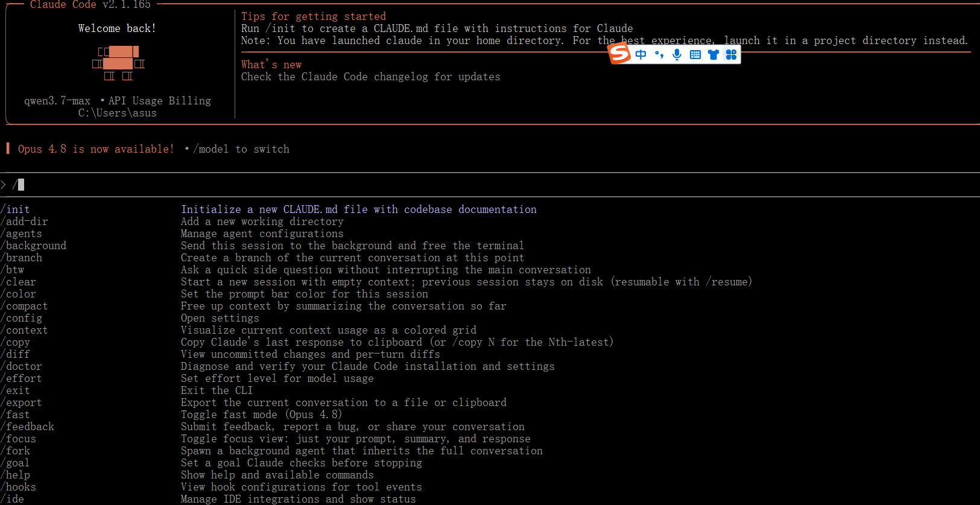Image resolution: width=980 pixels, height=505 pixels.
Task: Click the Claude Code mascot logo
Action: click(x=118, y=63)
